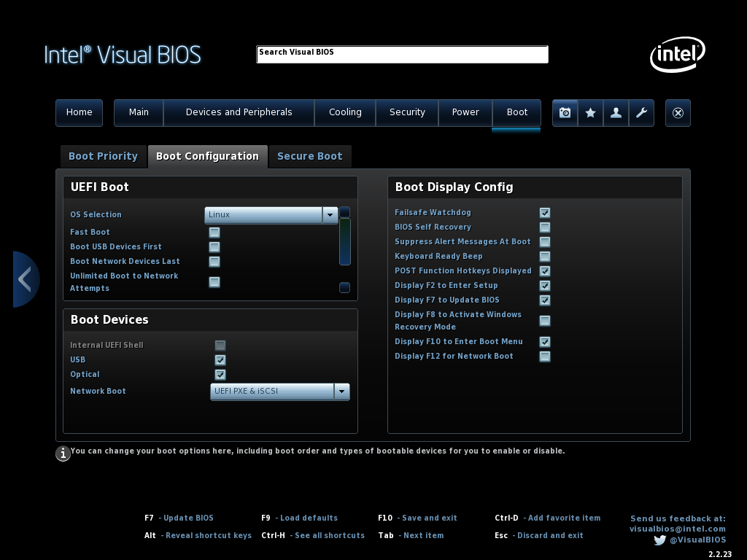Viewport: 747px width, 560px height.
Task: Click the Twitter bird icon
Action: (659, 540)
